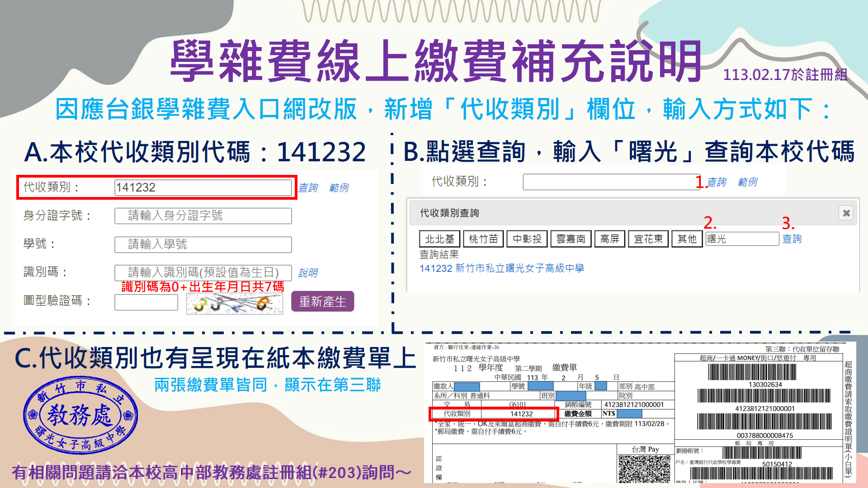Select the 雲嘉南 region button

(x=571, y=239)
